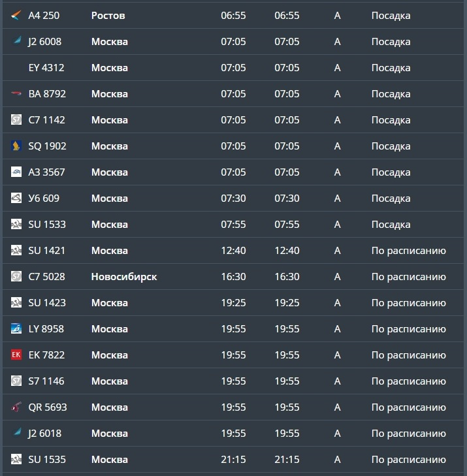Image resolution: width=467 pixels, height=476 pixels.
Task: Click the red Emirates logo by EK 7822
Action: (16, 355)
